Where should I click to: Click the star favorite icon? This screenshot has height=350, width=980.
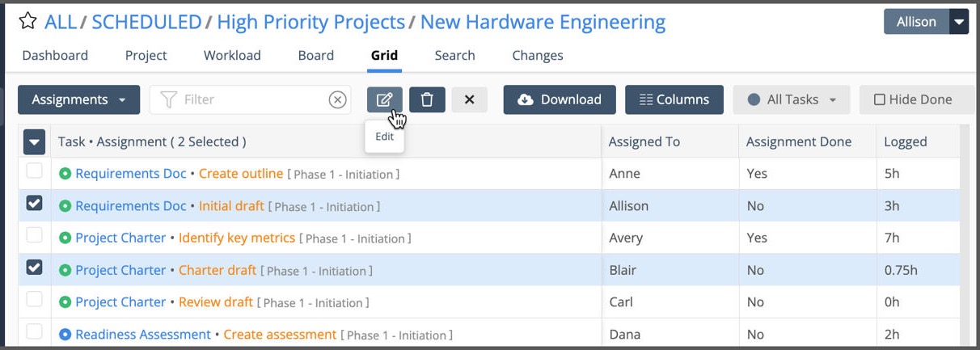pos(28,22)
